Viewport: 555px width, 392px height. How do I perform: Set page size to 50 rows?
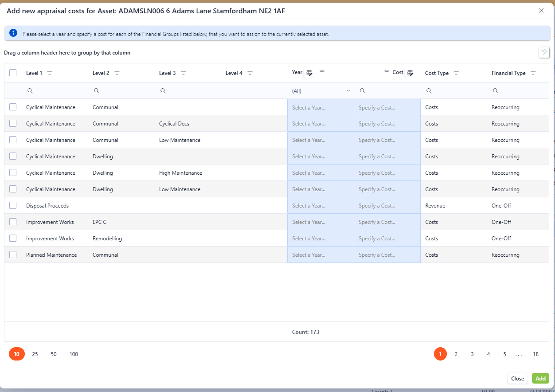click(54, 354)
